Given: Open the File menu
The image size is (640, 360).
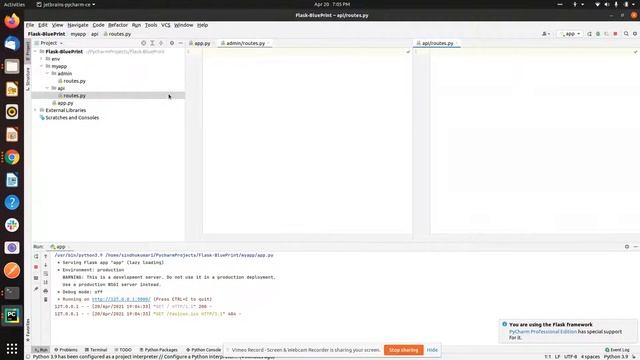Looking at the screenshot, I should [30, 25].
